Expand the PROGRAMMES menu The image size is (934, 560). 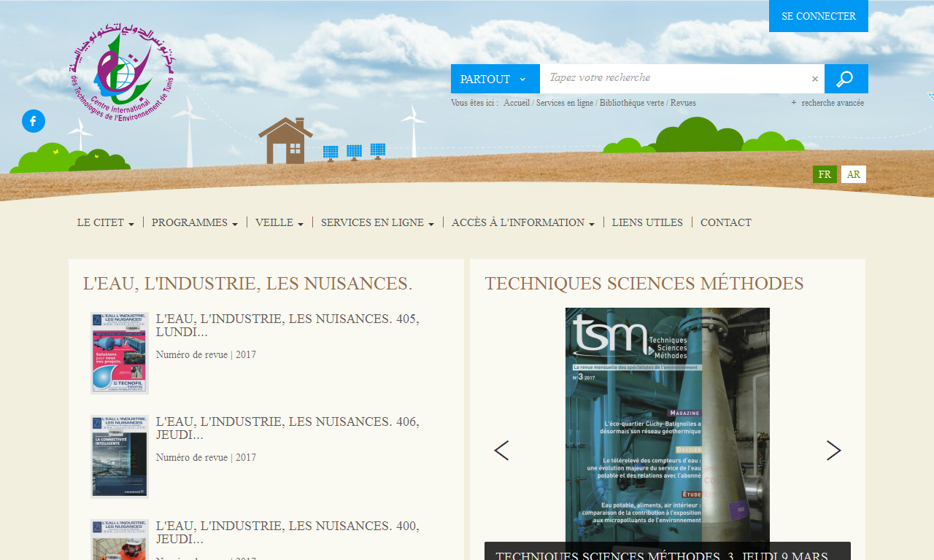(x=195, y=222)
